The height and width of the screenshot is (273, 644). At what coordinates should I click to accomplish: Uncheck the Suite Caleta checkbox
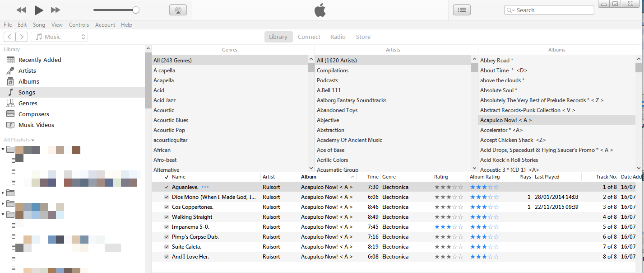pyautogui.click(x=167, y=247)
